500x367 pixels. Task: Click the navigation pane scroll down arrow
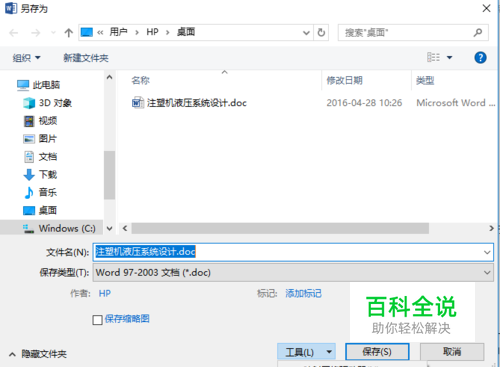pyautogui.click(x=109, y=229)
